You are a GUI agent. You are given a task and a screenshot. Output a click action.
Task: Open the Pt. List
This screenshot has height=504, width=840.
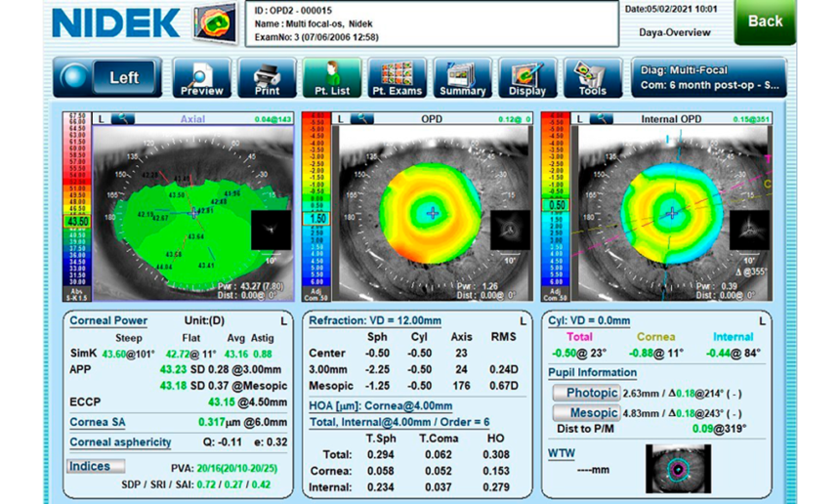point(332,78)
